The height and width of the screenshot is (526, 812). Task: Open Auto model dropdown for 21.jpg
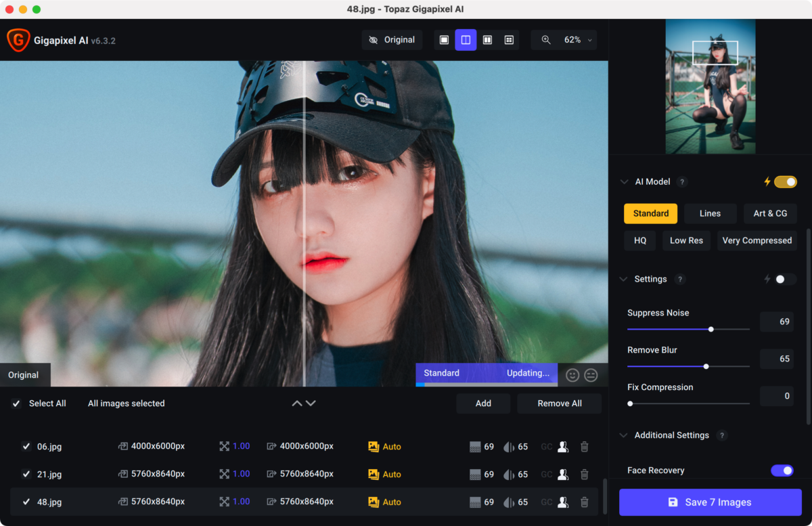point(385,475)
